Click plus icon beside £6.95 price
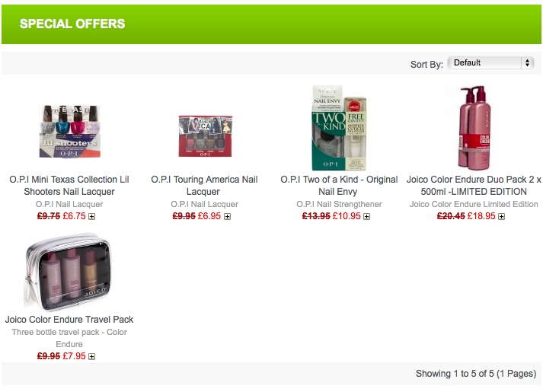The width and height of the screenshot is (543, 392). click(227, 217)
